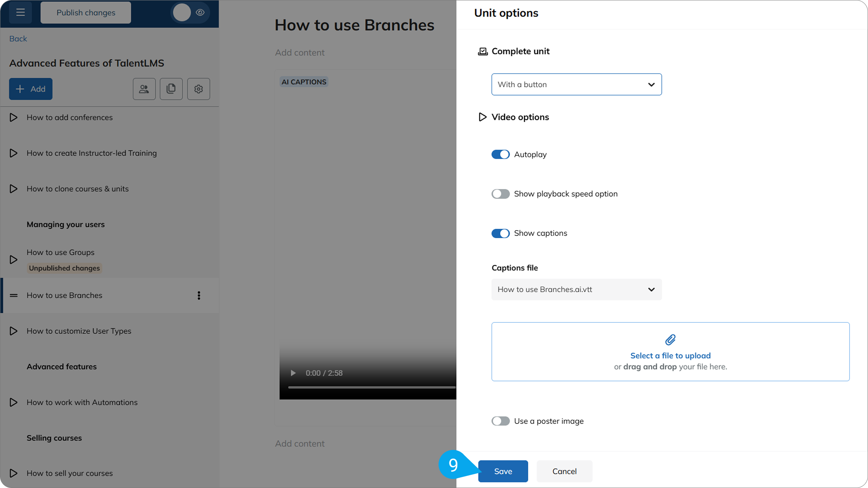Click play icon beside How to add conferences

tap(14, 117)
